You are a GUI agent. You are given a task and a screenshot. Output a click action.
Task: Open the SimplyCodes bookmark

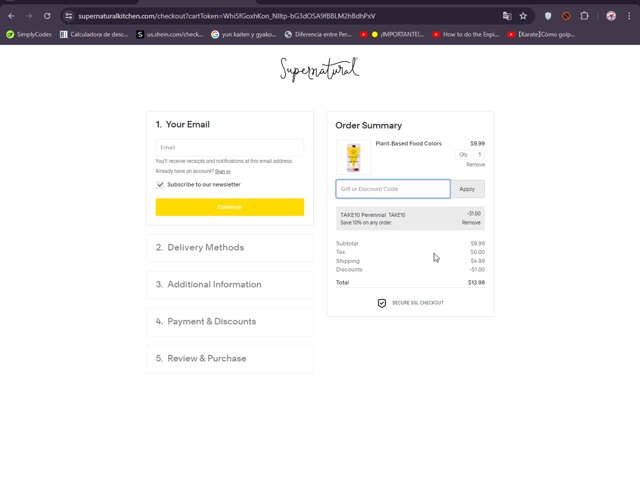coord(29,34)
